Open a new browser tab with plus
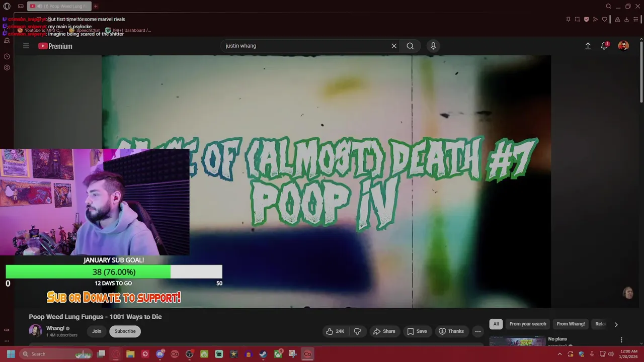The height and width of the screenshot is (362, 644). pyautogui.click(x=96, y=6)
